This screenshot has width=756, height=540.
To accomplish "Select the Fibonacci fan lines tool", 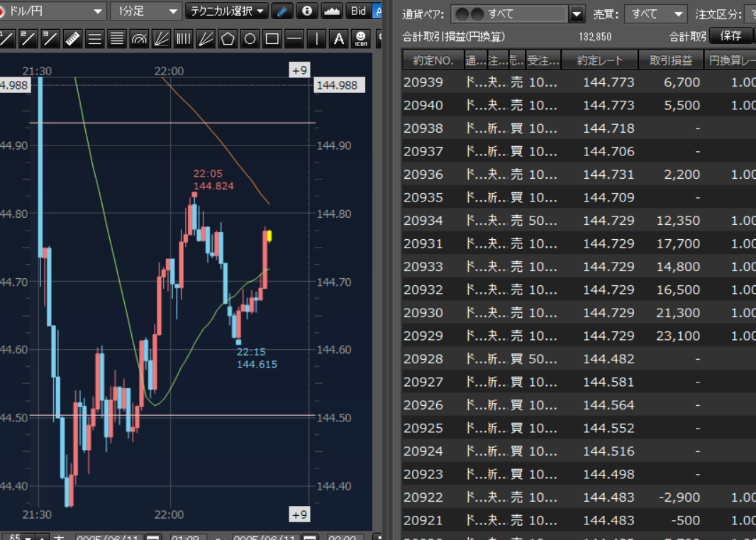I will 162,39.
